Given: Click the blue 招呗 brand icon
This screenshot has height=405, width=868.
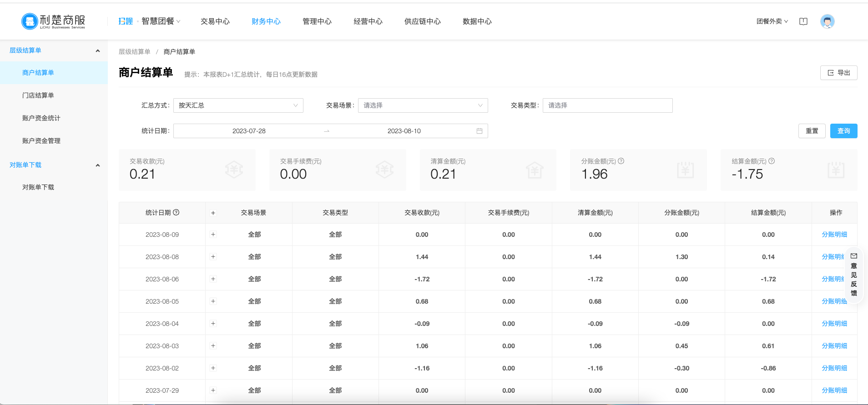Looking at the screenshot, I should [126, 21].
